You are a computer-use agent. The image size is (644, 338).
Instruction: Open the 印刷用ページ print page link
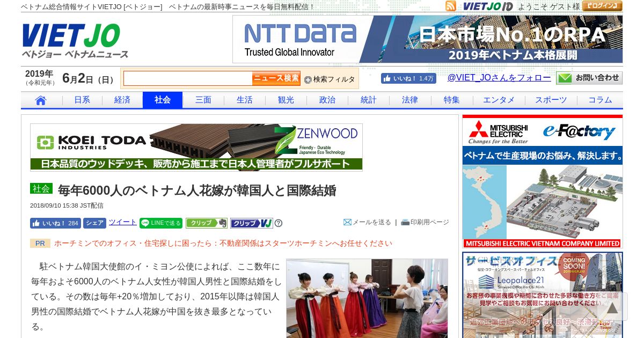[x=425, y=222]
